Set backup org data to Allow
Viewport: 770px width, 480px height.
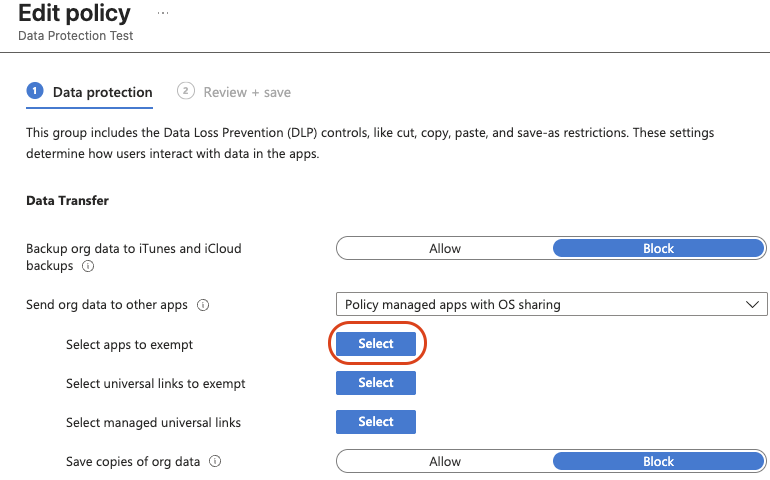[445, 248]
